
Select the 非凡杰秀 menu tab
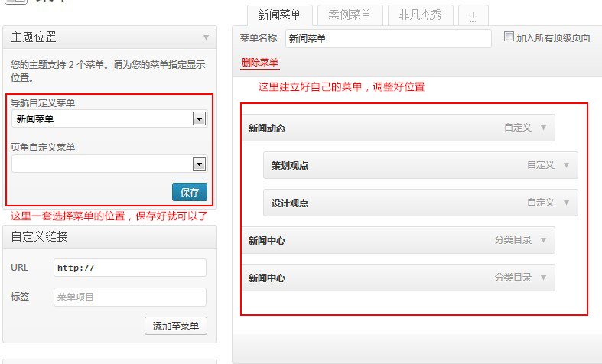point(420,15)
